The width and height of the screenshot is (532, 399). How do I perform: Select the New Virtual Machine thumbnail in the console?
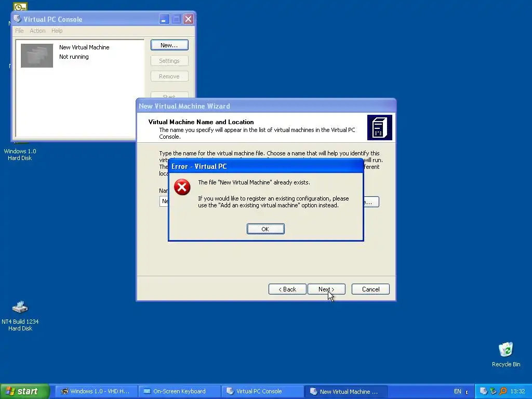pos(37,56)
